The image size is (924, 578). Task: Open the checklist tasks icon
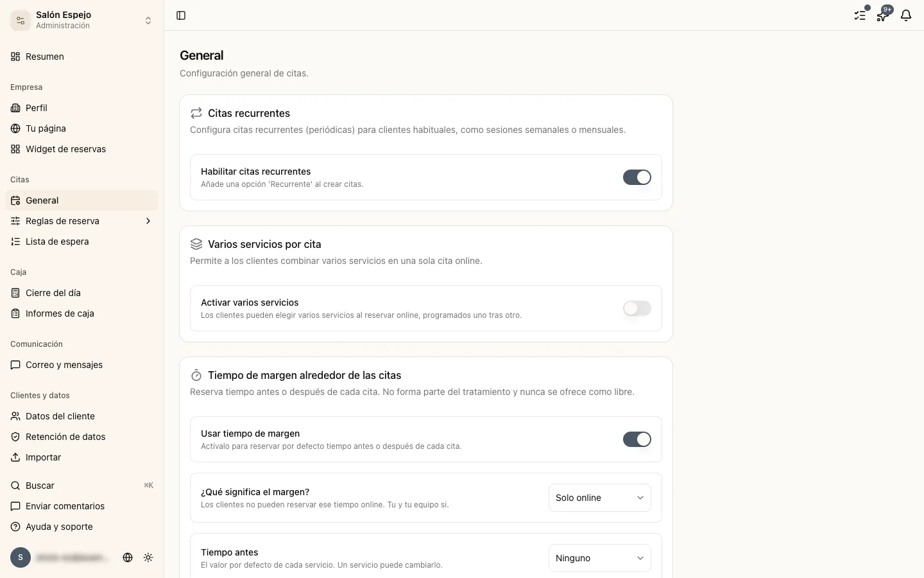(860, 15)
